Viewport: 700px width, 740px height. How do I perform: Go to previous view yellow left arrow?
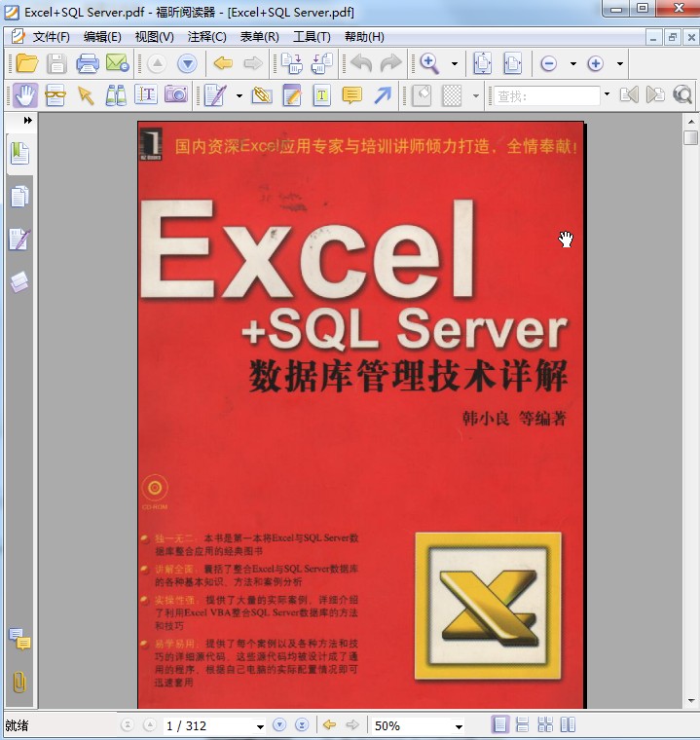223,63
